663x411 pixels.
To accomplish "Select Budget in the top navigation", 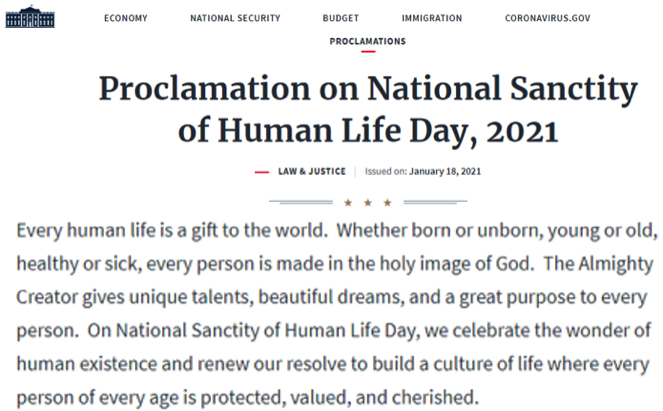I will click(x=341, y=18).
